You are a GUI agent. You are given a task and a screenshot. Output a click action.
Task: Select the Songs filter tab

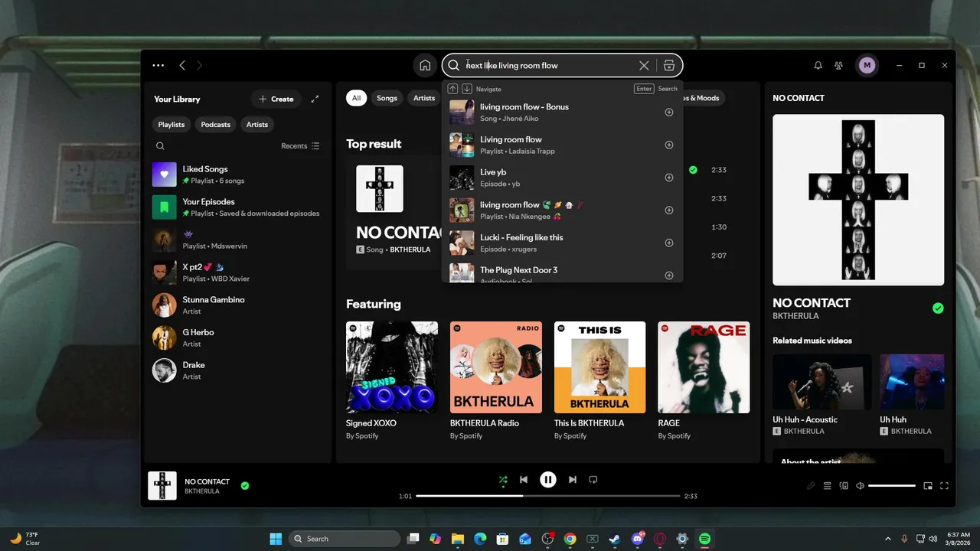(387, 98)
